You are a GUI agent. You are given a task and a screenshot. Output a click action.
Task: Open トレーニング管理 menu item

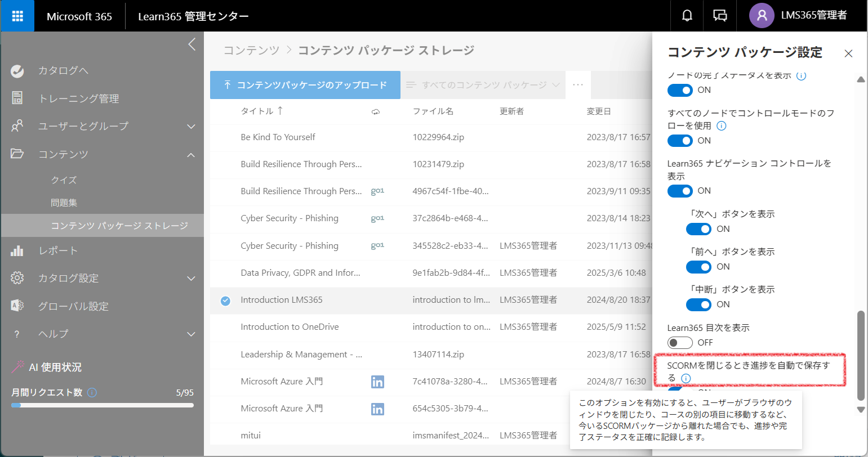point(79,98)
